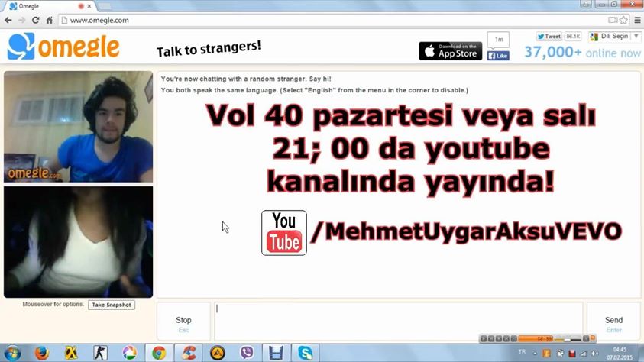Click the last orange button on mini player
This screenshot has height=362, width=644.
pos(593,338)
